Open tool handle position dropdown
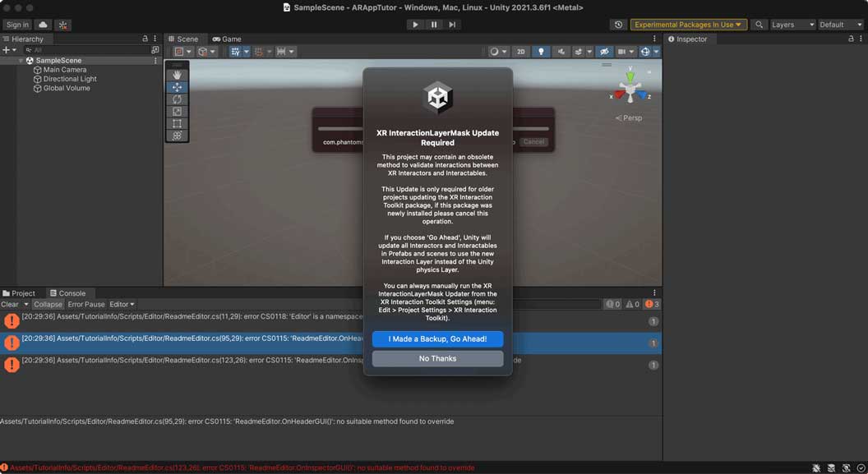Image resolution: width=868 pixels, height=474 pixels. (182, 52)
